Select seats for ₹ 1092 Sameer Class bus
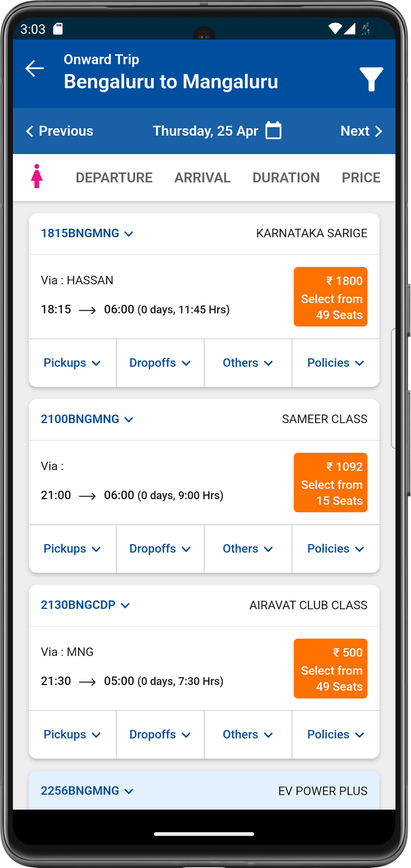The height and width of the screenshot is (868, 411). tap(330, 483)
